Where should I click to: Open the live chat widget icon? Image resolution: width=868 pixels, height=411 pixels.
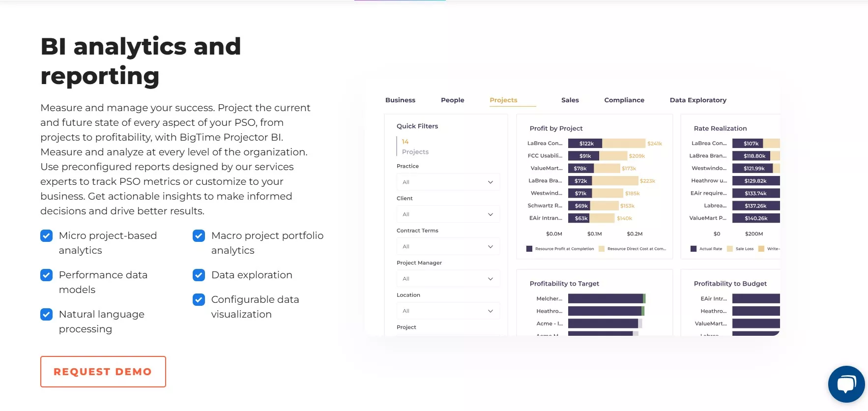tap(846, 384)
